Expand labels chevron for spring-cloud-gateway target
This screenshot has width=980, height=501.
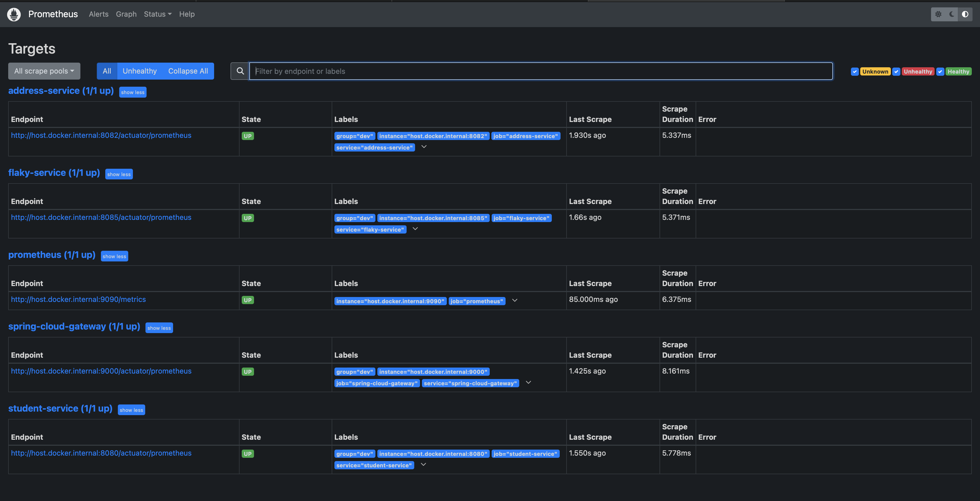pyautogui.click(x=528, y=383)
